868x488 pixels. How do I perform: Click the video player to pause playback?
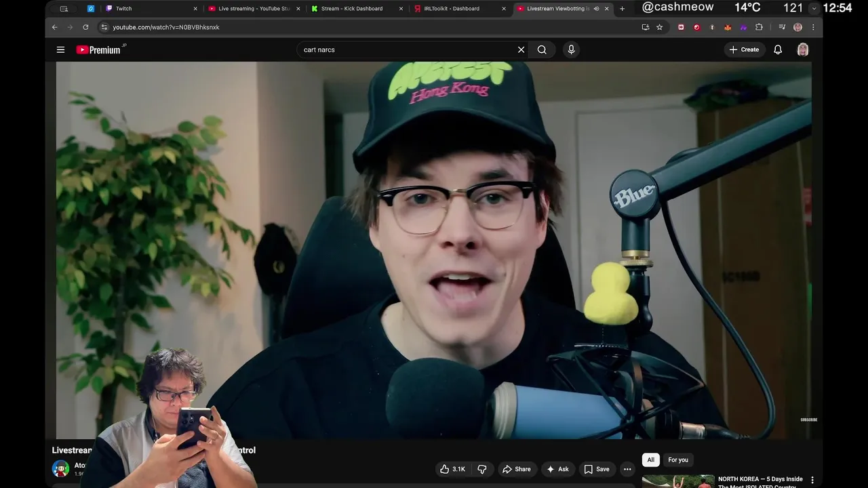(x=434, y=250)
